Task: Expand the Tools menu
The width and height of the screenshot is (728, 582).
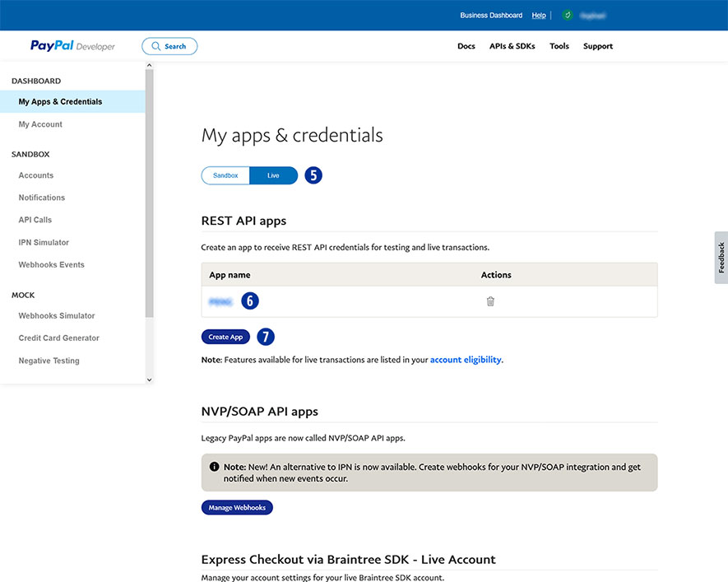Action: point(559,46)
